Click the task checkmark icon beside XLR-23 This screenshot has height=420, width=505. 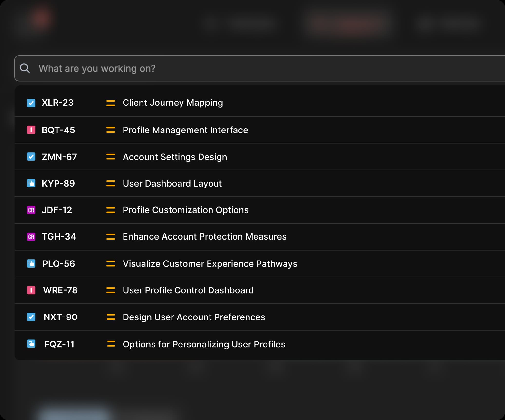click(x=31, y=103)
